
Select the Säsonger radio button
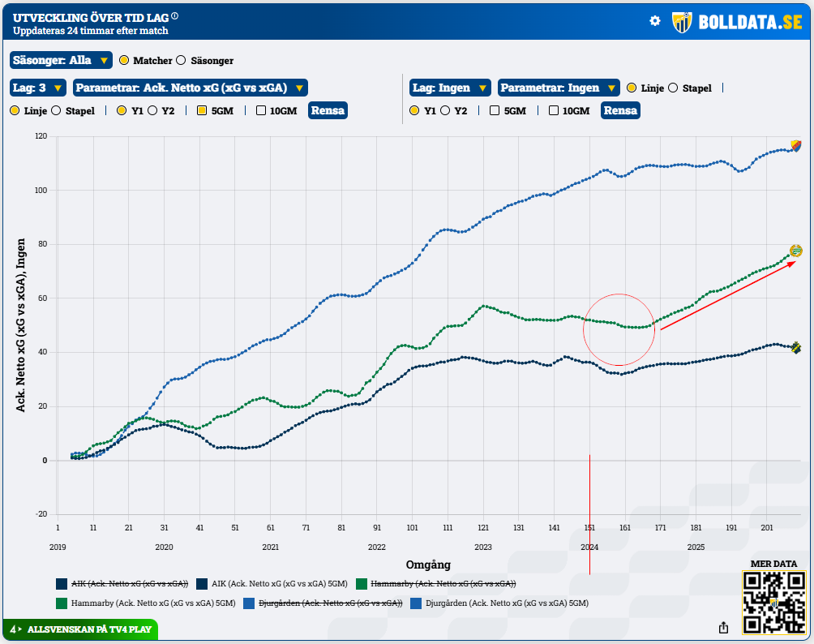pos(181,60)
